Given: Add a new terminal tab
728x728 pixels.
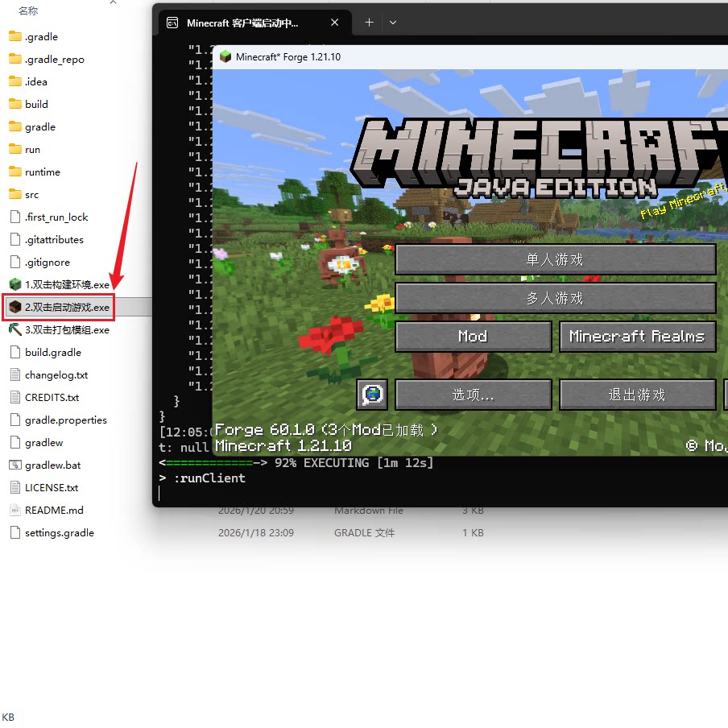Looking at the screenshot, I should coord(369,23).
